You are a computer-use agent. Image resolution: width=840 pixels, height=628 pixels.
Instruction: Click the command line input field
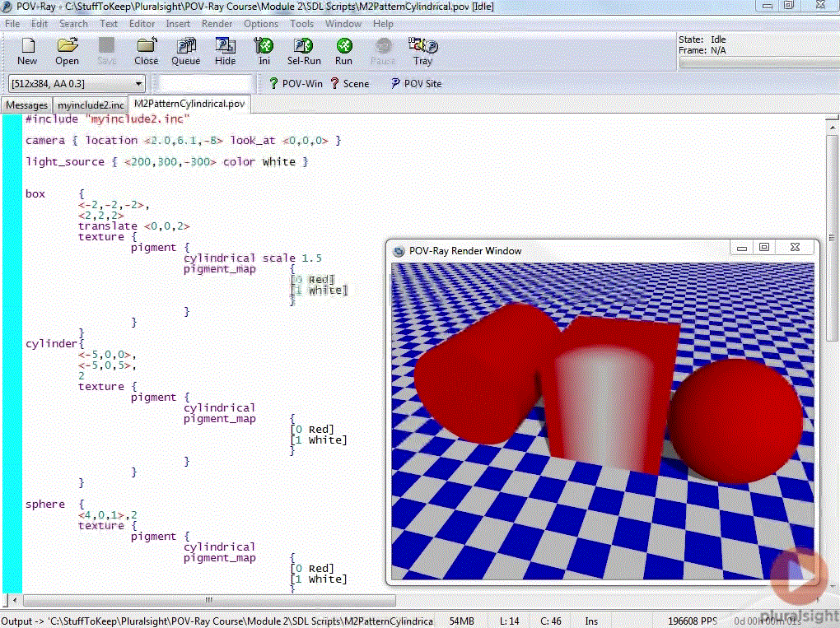[206, 83]
